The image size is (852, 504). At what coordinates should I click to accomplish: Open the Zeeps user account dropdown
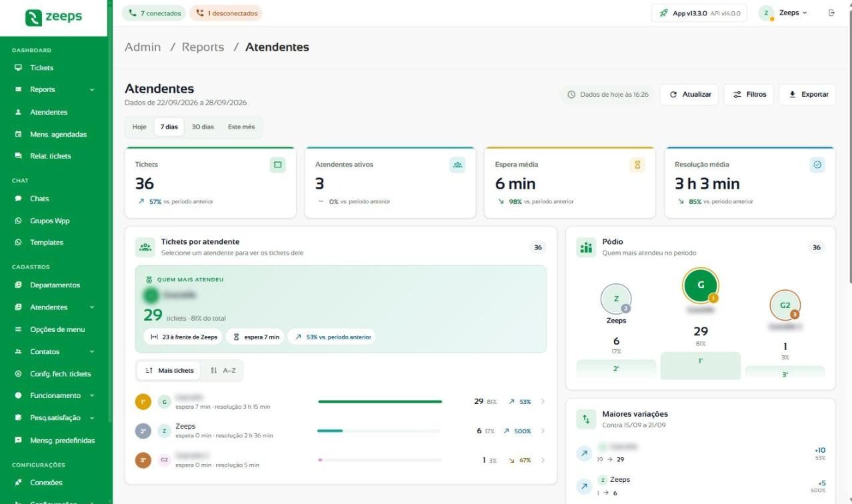[785, 13]
